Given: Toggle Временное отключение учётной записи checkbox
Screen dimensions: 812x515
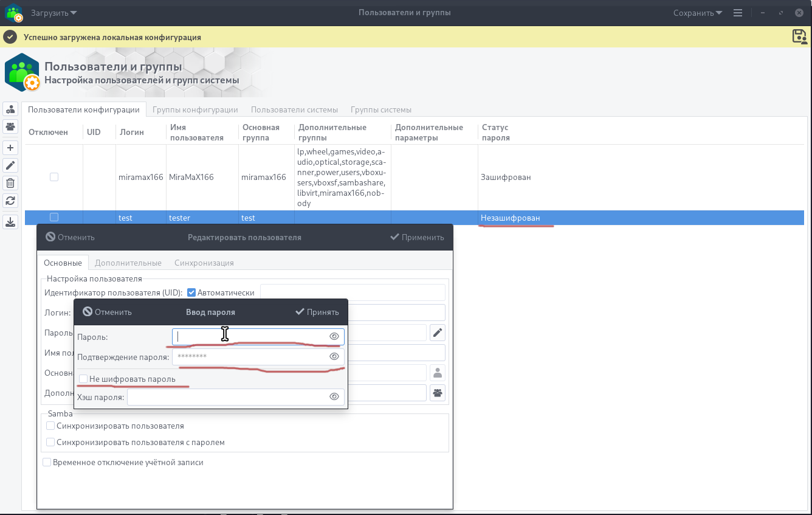Looking at the screenshot, I should pos(47,462).
